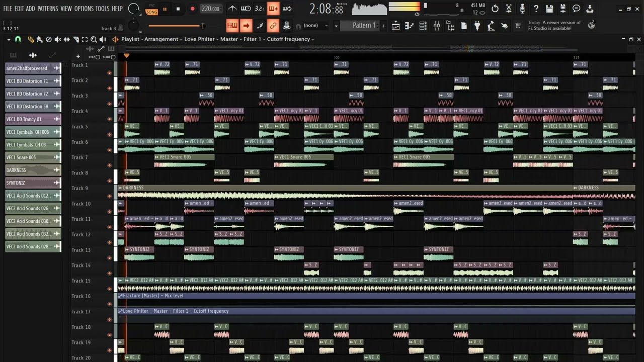
Task: Click the tempo 220 display
Action: click(210, 9)
